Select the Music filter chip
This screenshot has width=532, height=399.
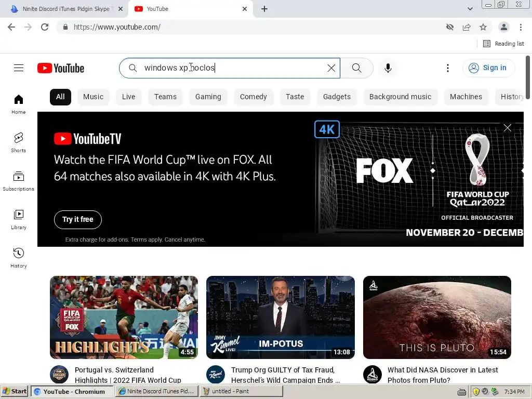(94, 97)
